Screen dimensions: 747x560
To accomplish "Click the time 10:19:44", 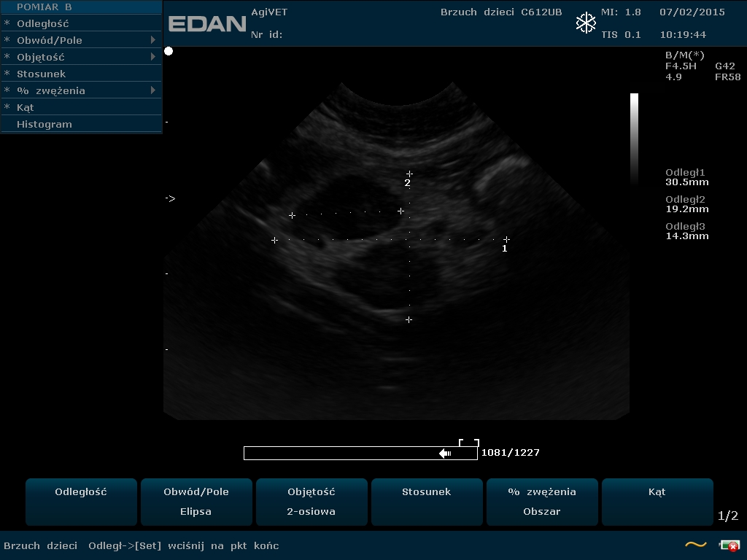I will (683, 35).
